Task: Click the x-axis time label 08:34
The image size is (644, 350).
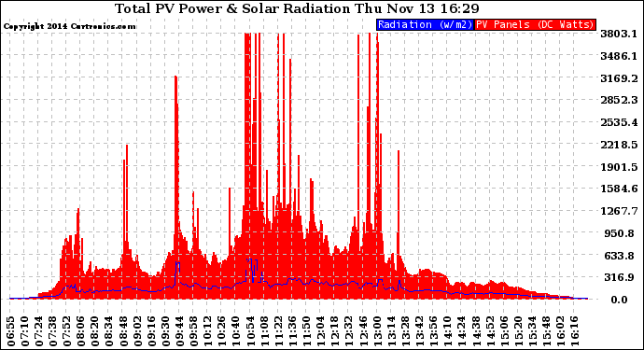Action: coord(109,332)
